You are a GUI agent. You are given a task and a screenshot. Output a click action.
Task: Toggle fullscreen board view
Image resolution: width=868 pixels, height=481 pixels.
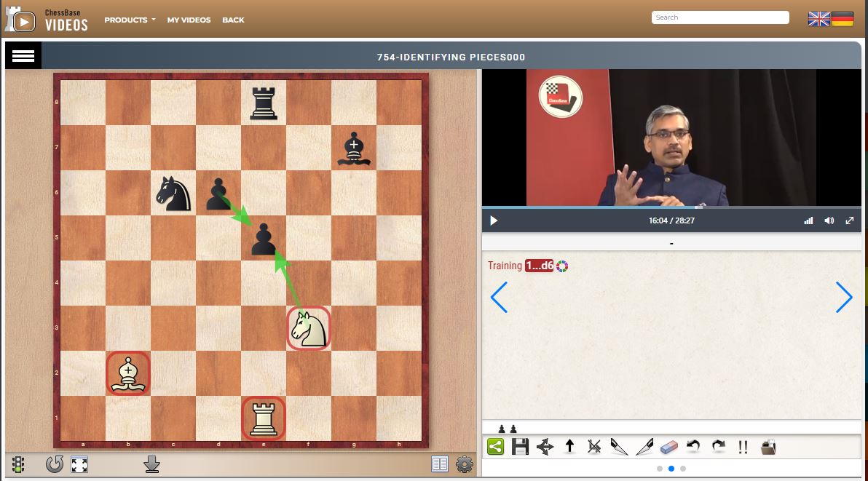click(79, 464)
